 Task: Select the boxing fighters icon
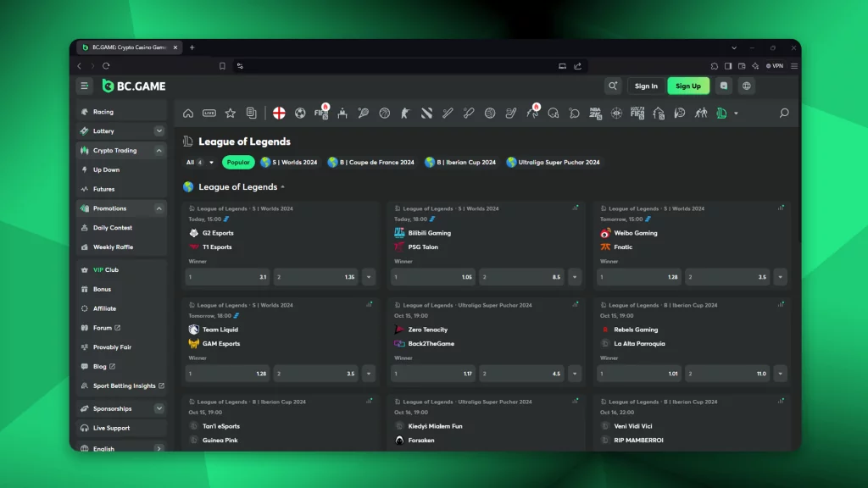coord(701,114)
